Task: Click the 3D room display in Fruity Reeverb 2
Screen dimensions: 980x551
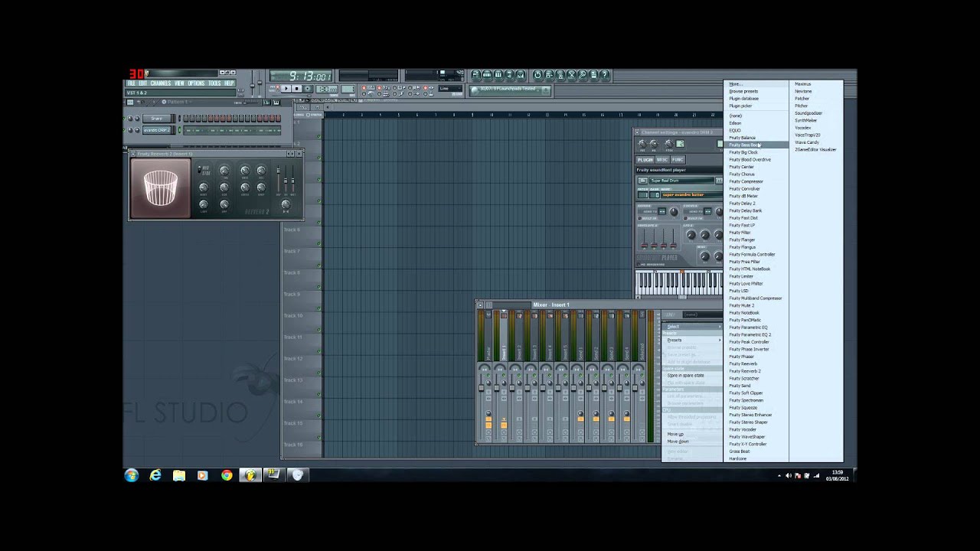Action: point(161,188)
